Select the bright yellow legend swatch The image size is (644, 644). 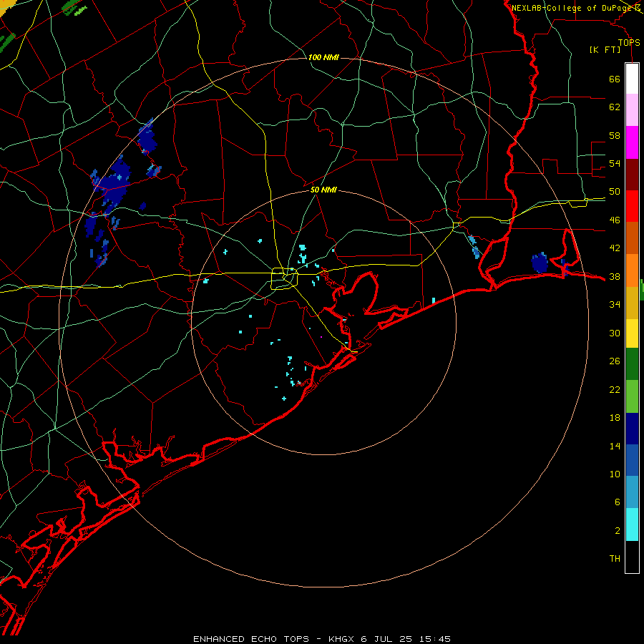point(632,333)
